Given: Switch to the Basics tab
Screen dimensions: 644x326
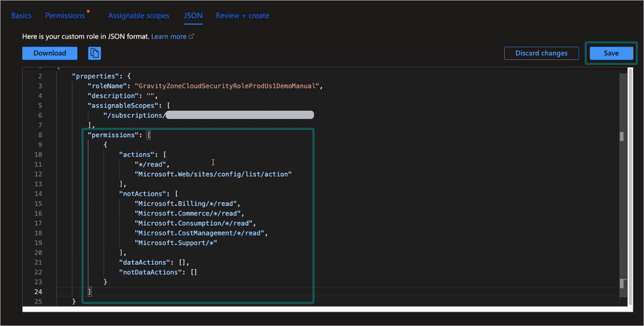Looking at the screenshot, I should click(x=21, y=15).
